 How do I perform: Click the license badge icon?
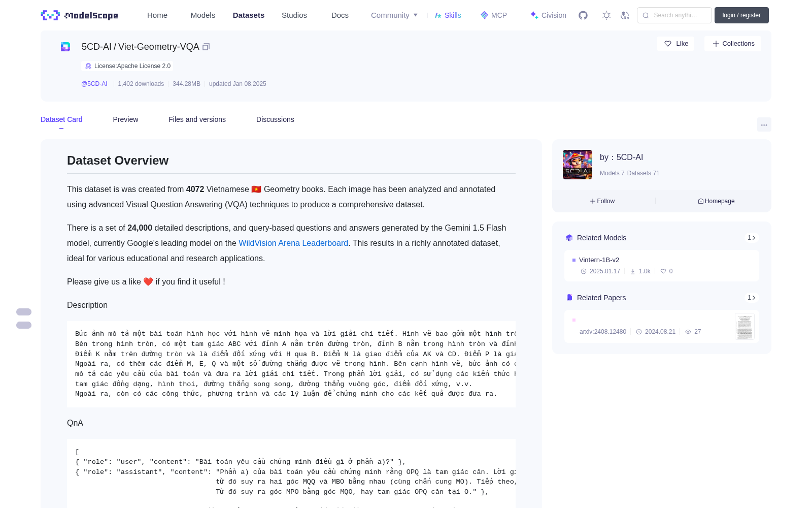pos(88,66)
